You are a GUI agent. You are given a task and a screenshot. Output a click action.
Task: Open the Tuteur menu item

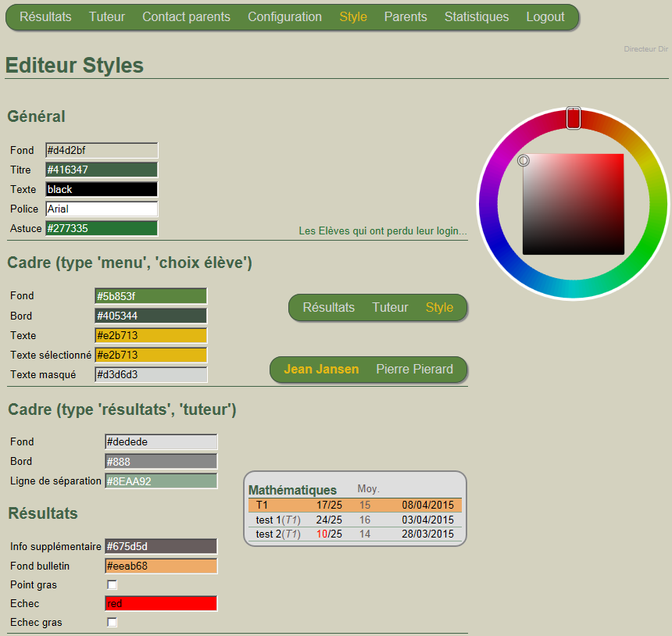click(x=107, y=16)
